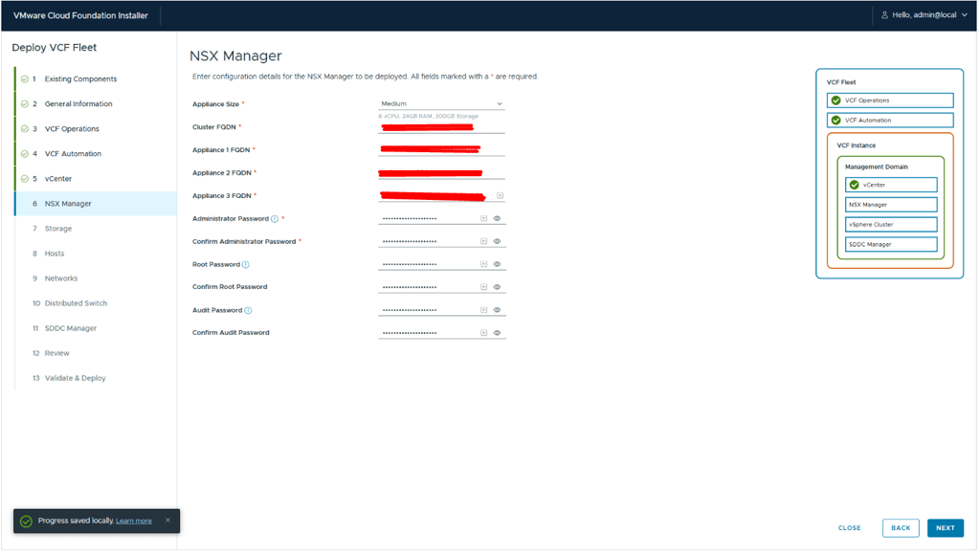Select step 6 NSX Manager
The width and height of the screenshot is (980, 556).
click(x=96, y=204)
